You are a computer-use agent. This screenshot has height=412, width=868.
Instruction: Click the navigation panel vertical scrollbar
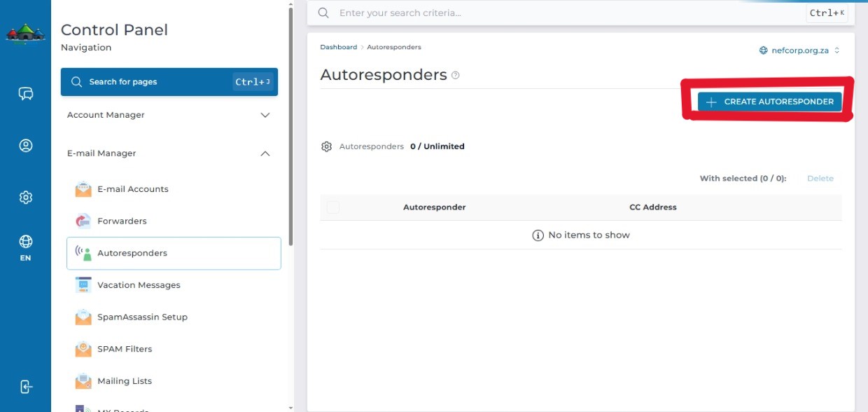290,126
